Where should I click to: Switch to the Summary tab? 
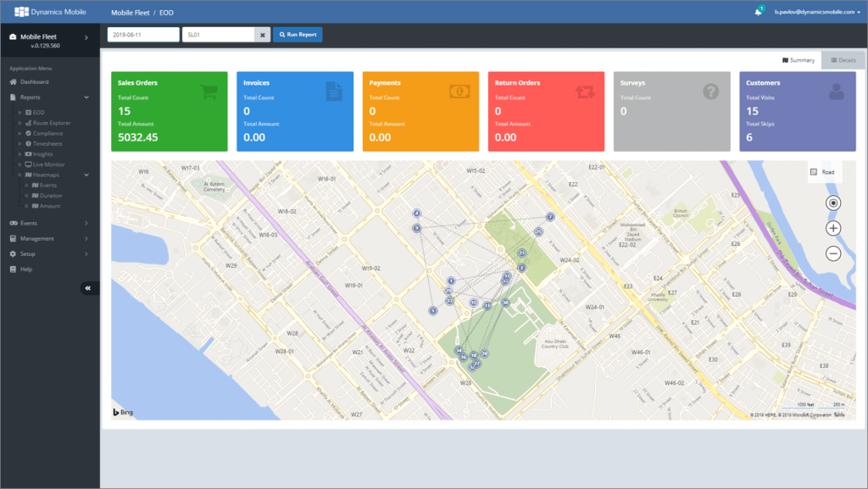pos(798,60)
